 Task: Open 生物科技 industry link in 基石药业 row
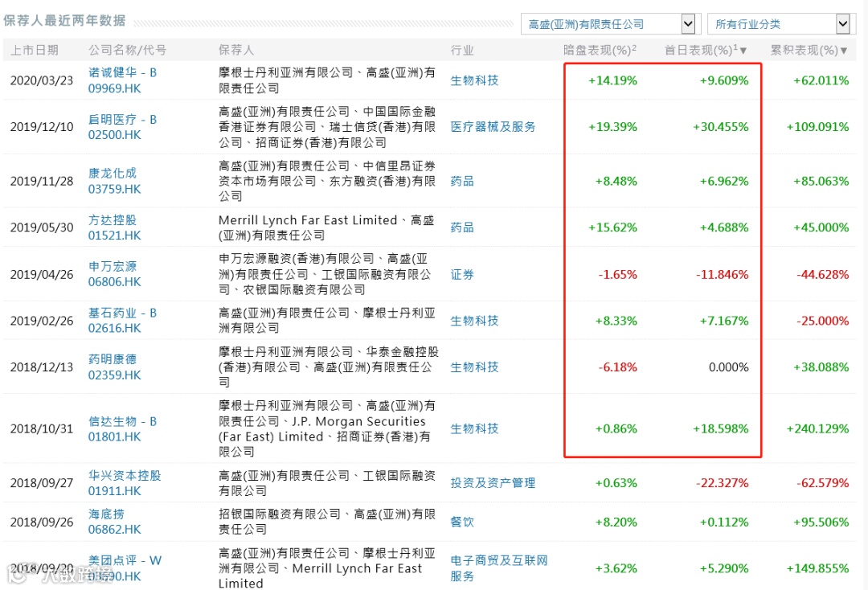coord(474,321)
